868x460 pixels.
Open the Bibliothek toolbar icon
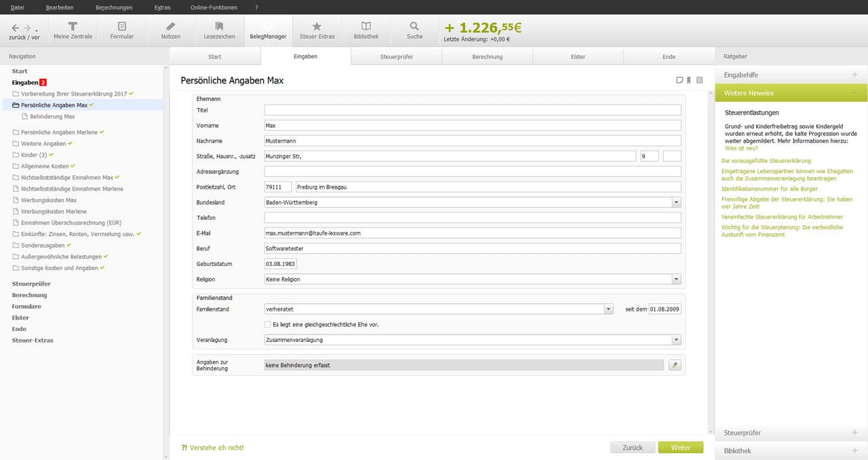click(x=366, y=30)
